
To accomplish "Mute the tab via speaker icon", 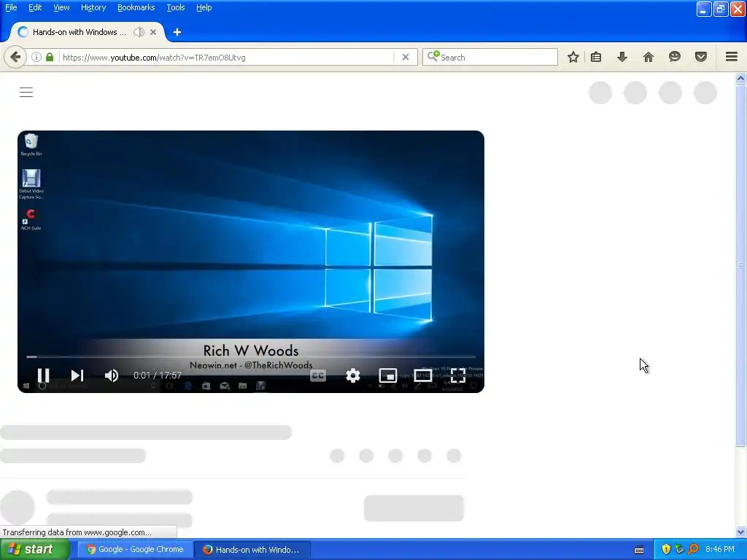I will pos(139,32).
